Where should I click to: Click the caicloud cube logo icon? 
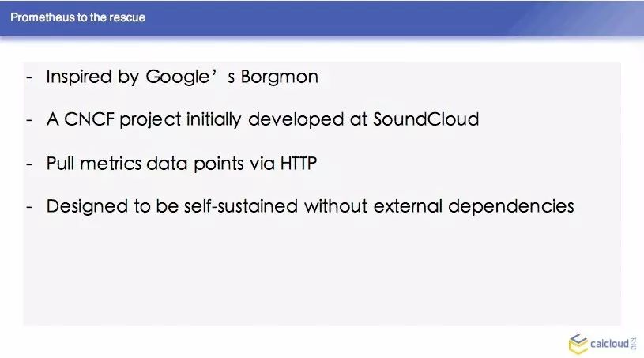(578, 344)
